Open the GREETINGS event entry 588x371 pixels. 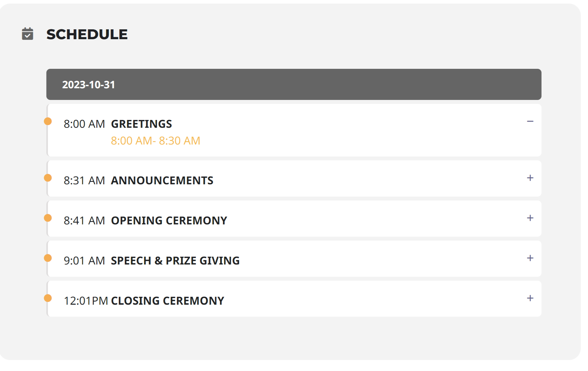click(141, 124)
